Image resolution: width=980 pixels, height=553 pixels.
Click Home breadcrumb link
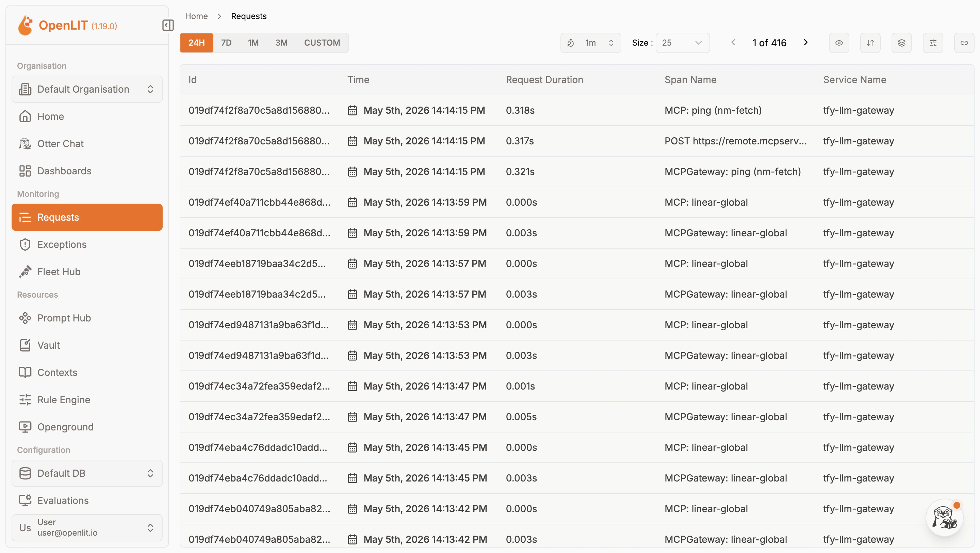196,16
